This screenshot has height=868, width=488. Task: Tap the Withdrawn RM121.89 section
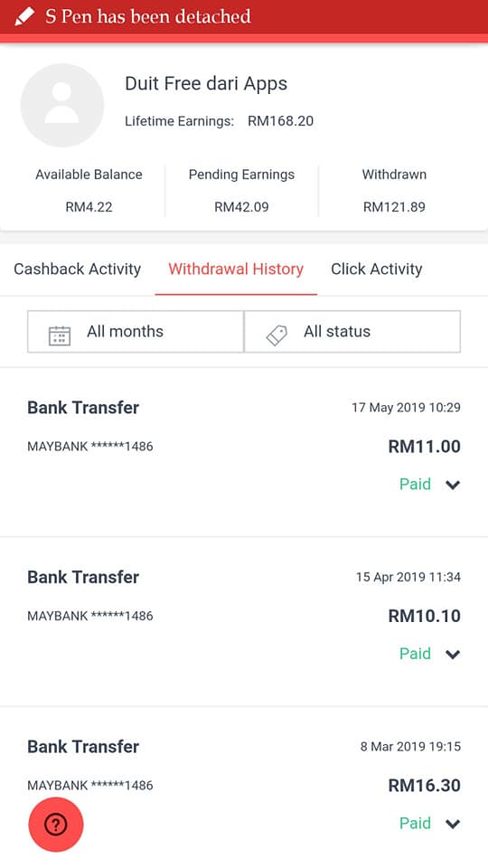coord(395,191)
